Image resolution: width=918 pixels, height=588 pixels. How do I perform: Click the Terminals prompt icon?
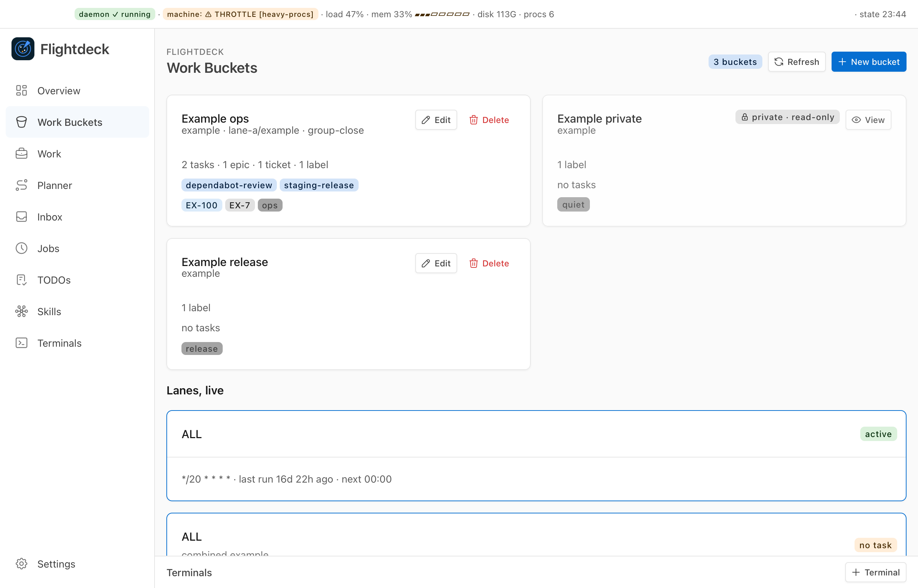tap(22, 343)
